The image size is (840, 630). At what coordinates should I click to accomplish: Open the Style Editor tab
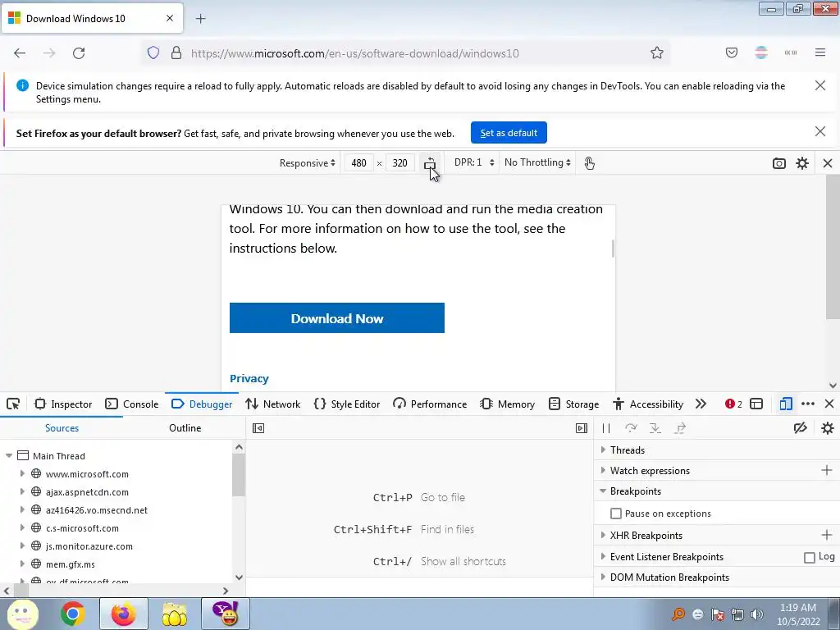(347, 404)
